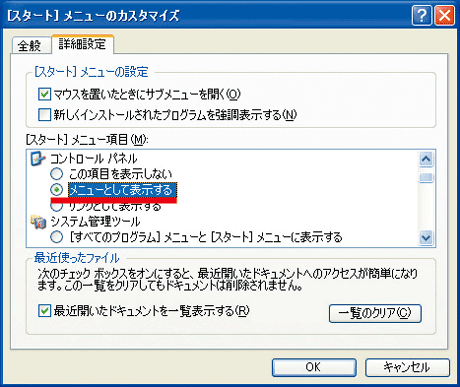Choose リンクとして表示する radio option
Image resolution: width=460 pixels, height=387 pixels.
coord(57,207)
